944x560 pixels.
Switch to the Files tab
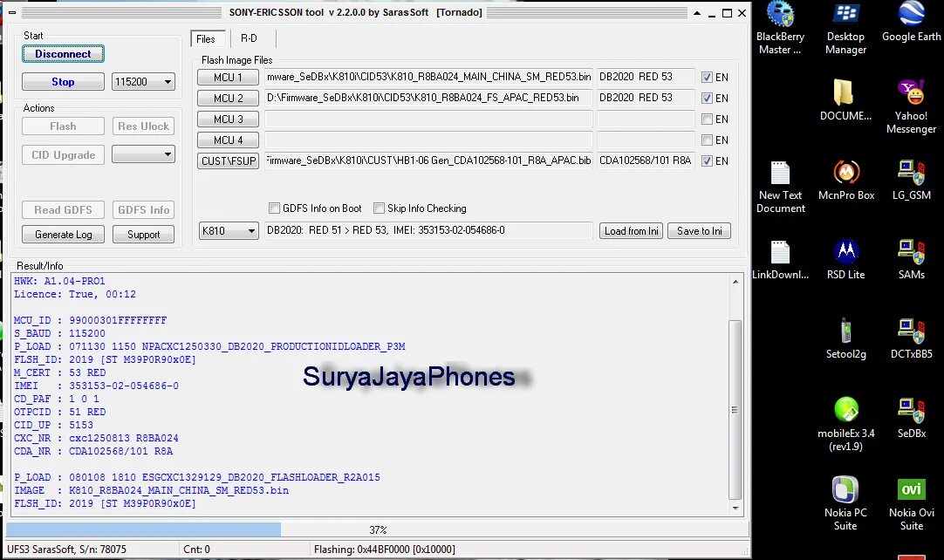coord(208,39)
